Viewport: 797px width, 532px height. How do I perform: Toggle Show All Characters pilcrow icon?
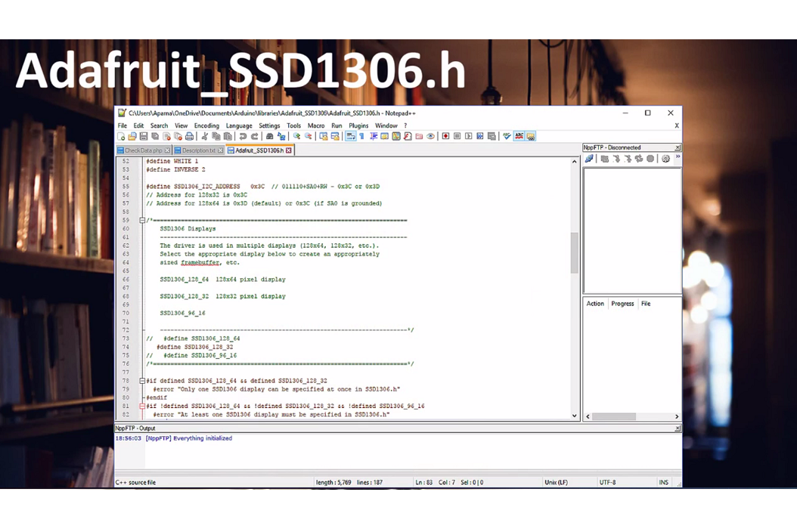[361, 136]
